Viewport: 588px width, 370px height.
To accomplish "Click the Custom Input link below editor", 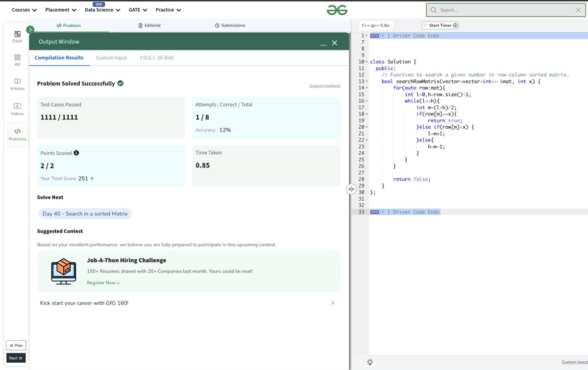I will point(575,362).
